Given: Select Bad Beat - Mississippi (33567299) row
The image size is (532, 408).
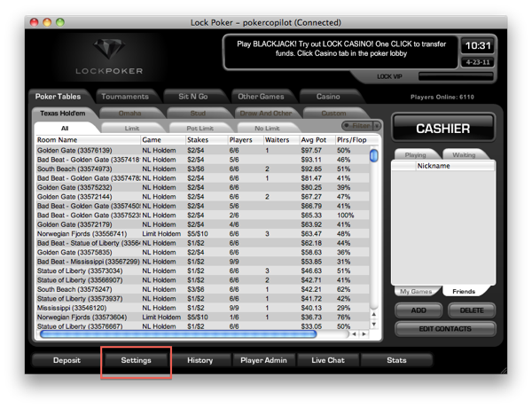Looking at the screenshot, I should (202, 262).
